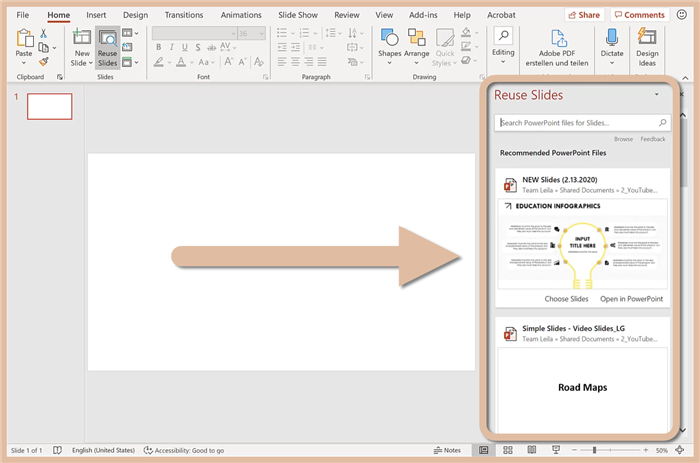Toggle Normal view button in status bar
Screen dimensions: 700x463
pyautogui.click(x=484, y=450)
